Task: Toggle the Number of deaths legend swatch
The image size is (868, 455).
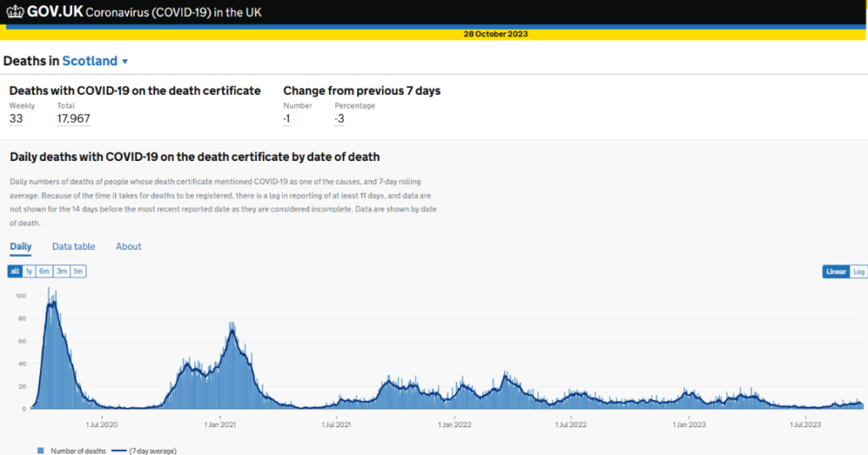Action: 40,451
